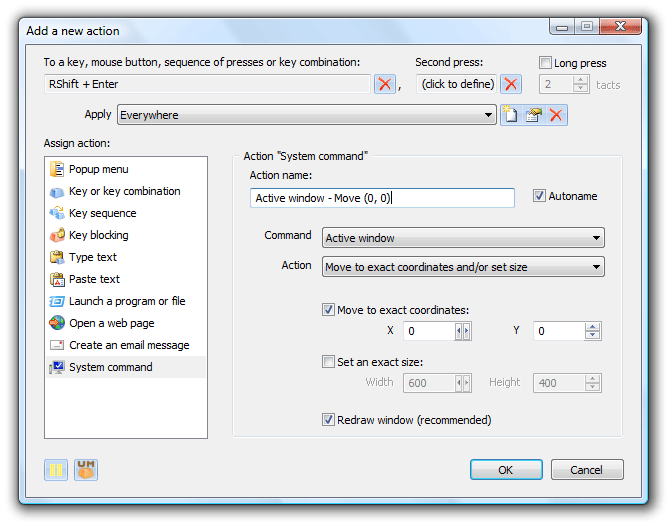Viewport: 670px width, 523px height.
Task: Click the new application rule icon
Action: point(511,115)
